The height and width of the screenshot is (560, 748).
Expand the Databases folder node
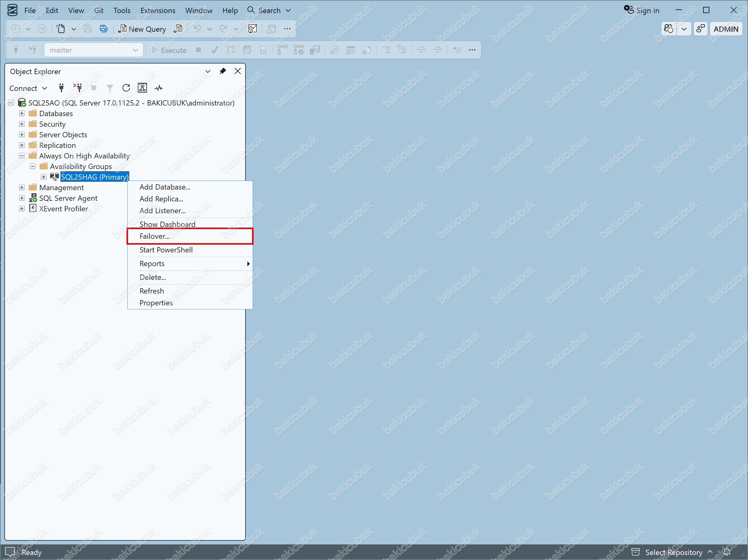click(21, 114)
